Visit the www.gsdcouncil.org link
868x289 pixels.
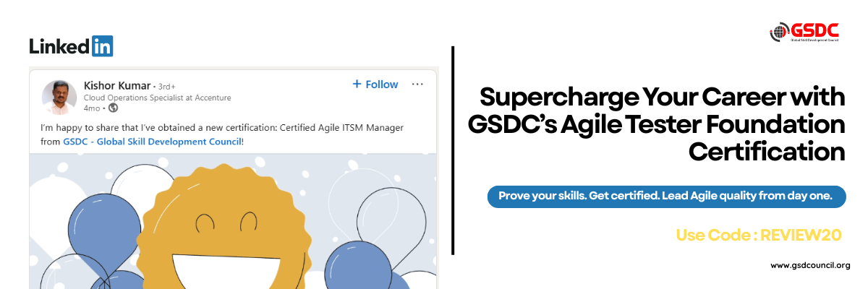[x=810, y=265]
